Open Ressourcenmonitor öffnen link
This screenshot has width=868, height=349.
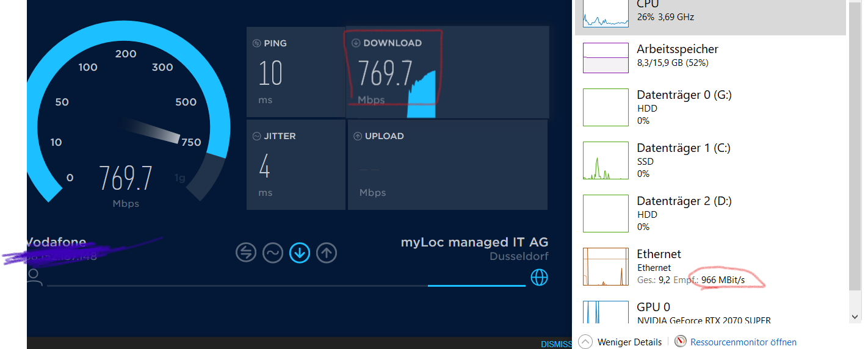pos(743,342)
